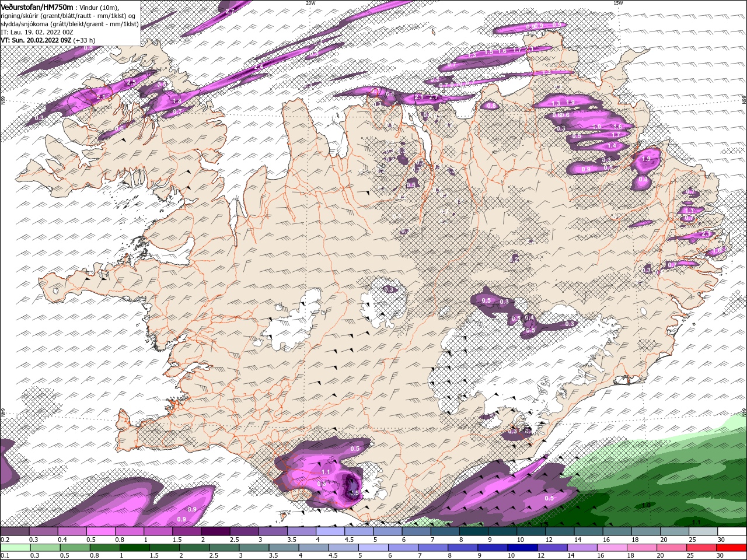Image resolution: width=747 pixels, height=560 pixels.
Task: Pick the light gray swatch at 25 in snow legend
Action: pyautogui.click(x=703, y=531)
